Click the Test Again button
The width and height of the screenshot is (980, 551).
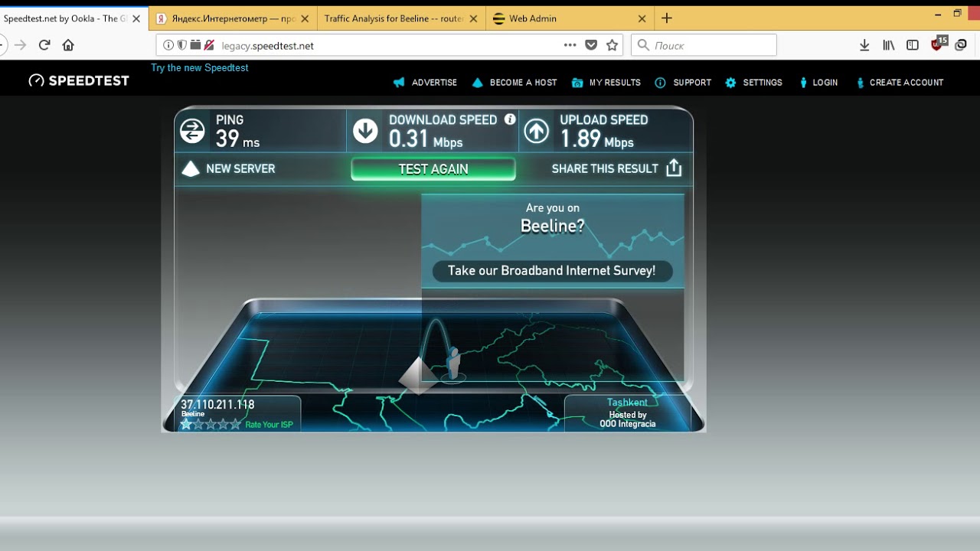coord(433,169)
